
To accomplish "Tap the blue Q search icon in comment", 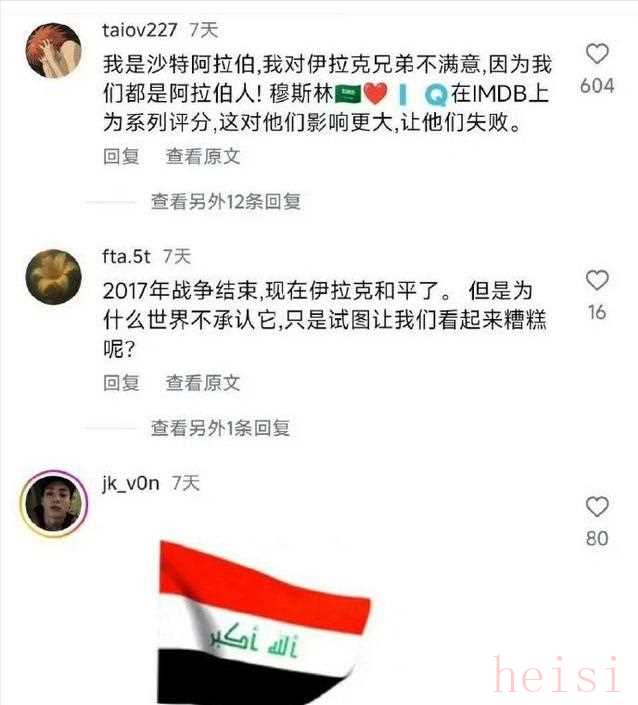I will [x=436, y=94].
